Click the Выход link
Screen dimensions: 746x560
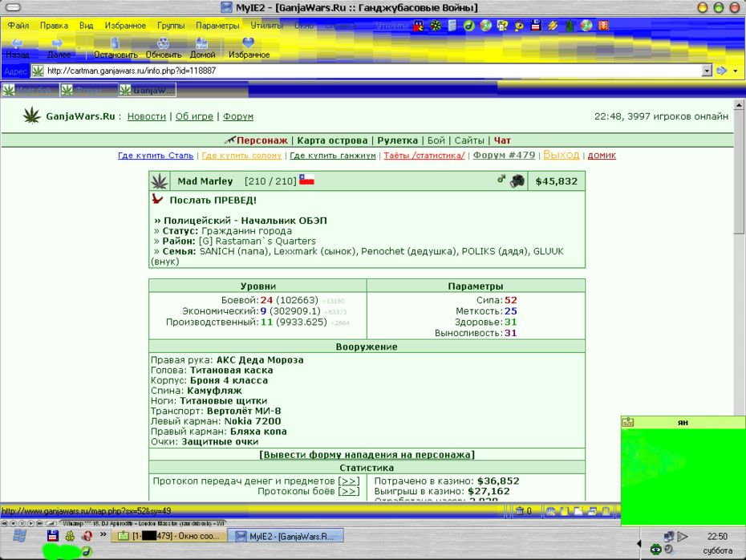pyautogui.click(x=562, y=155)
